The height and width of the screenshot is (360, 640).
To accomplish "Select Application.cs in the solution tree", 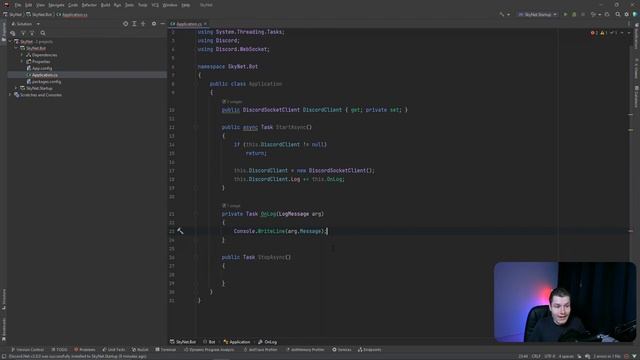I will [x=42, y=75].
